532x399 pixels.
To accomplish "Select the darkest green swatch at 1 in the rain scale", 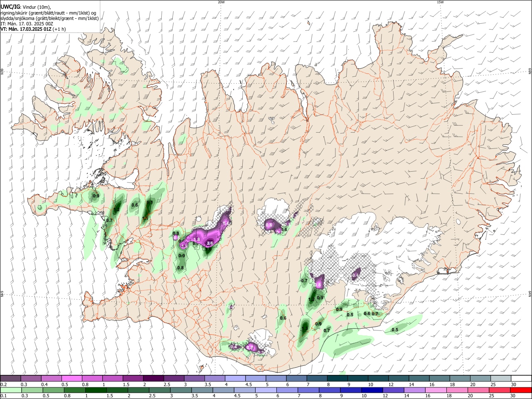I will click(x=96, y=390).
